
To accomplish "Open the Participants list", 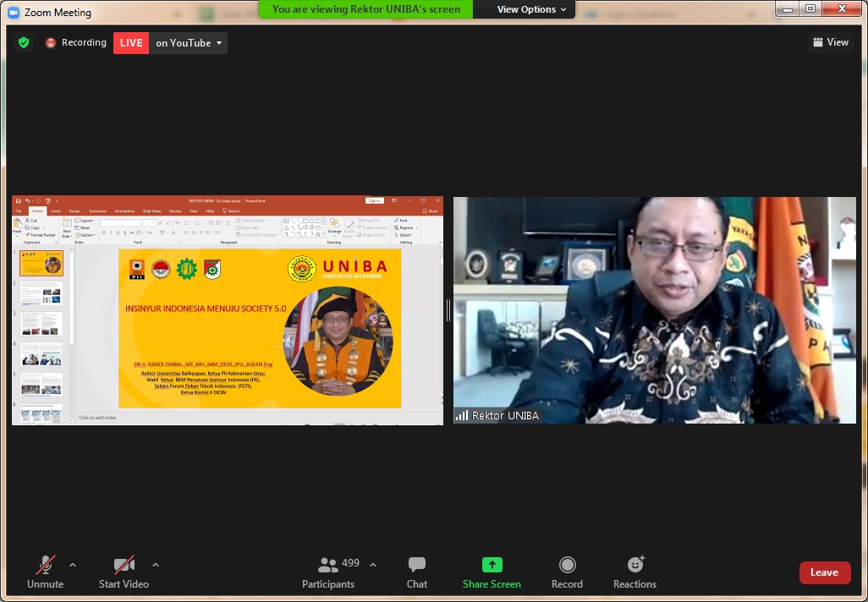I will pyautogui.click(x=328, y=572).
